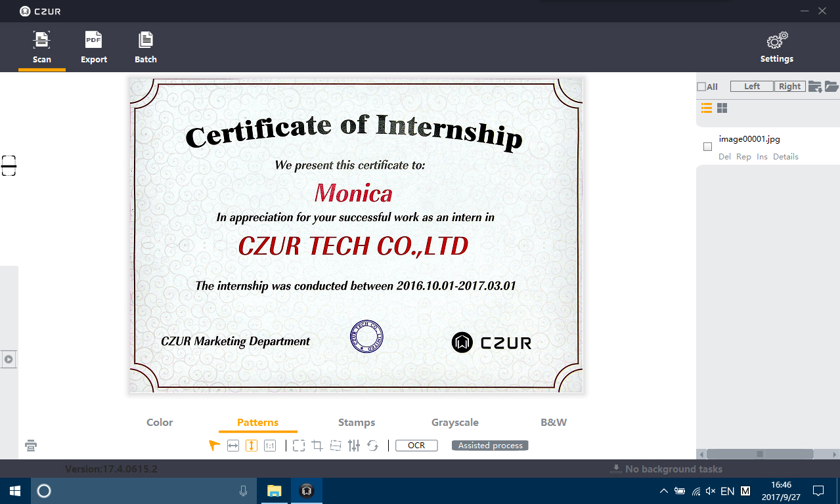Select the Stamps mode tab
The image size is (840, 504).
[x=357, y=423]
